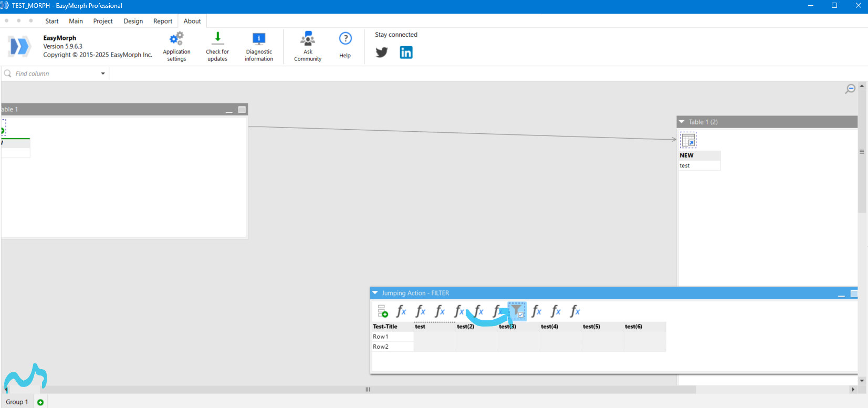Select the derived table action in Table 1 (2)
Image resolution: width=868 pixels, height=408 pixels.
point(688,140)
